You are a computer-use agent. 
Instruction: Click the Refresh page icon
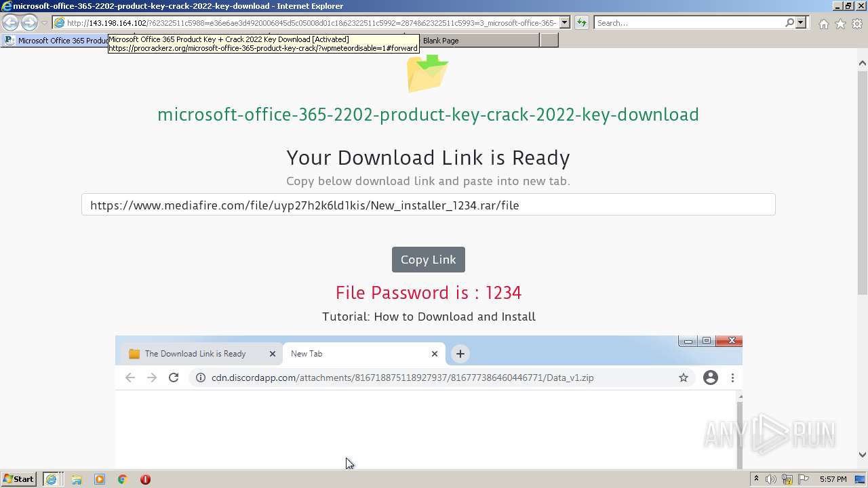click(x=581, y=23)
